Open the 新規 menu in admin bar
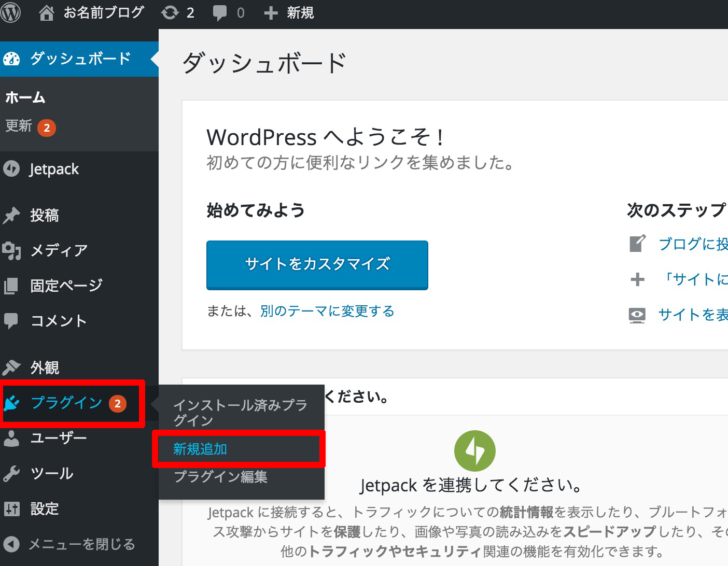This screenshot has width=728, height=566. click(300, 12)
